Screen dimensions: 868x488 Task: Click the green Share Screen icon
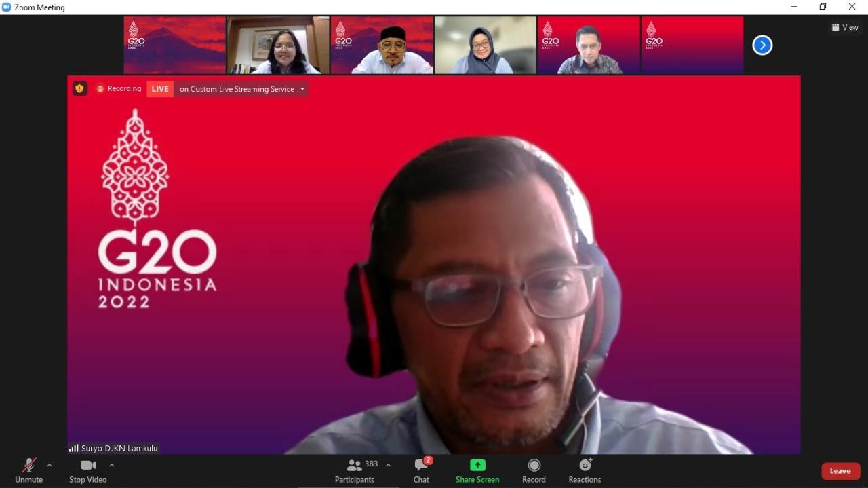click(x=477, y=465)
